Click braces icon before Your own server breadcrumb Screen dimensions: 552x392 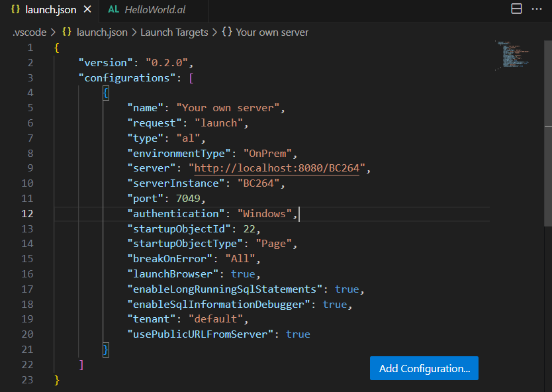(227, 32)
